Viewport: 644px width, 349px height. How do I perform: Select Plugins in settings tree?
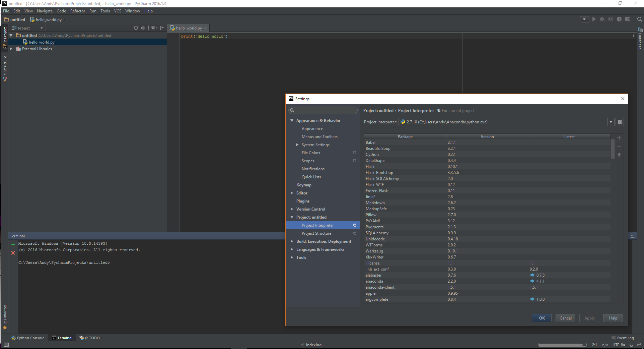pyautogui.click(x=303, y=201)
